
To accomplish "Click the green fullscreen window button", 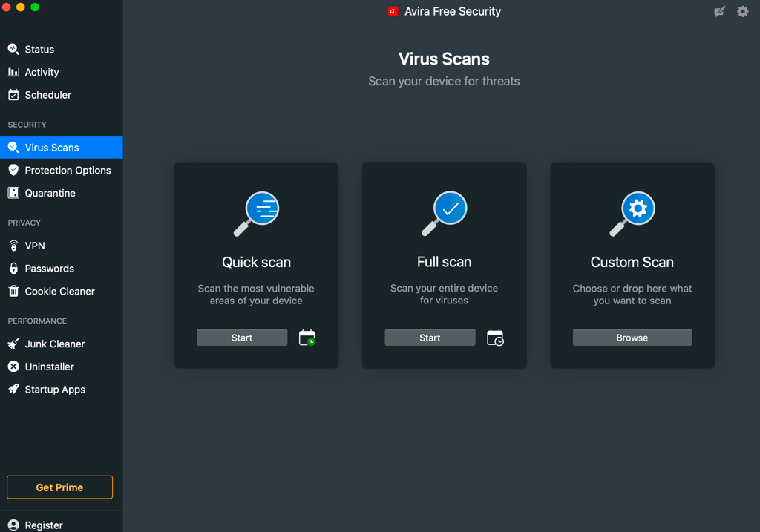I will (35, 7).
